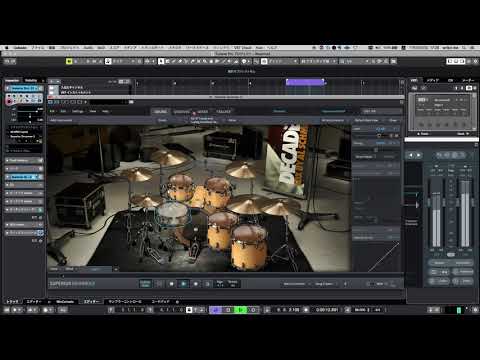
Task: Switch to CR tab in right zone
Action: (x=450, y=80)
